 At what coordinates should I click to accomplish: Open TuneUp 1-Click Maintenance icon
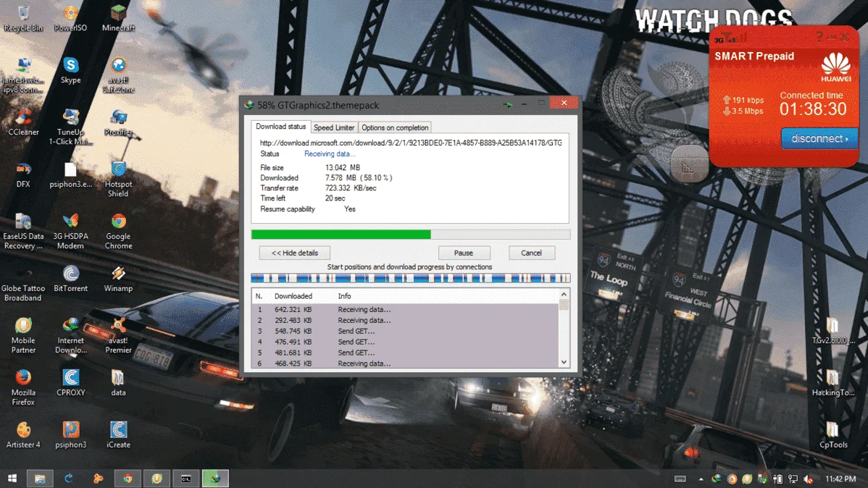[70, 127]
